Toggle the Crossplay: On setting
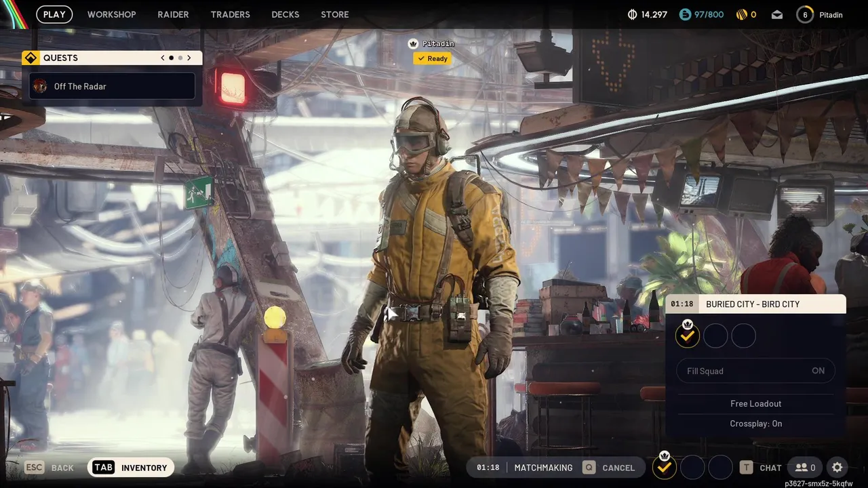This screenshot has width=868, height=488. [755, 424]
